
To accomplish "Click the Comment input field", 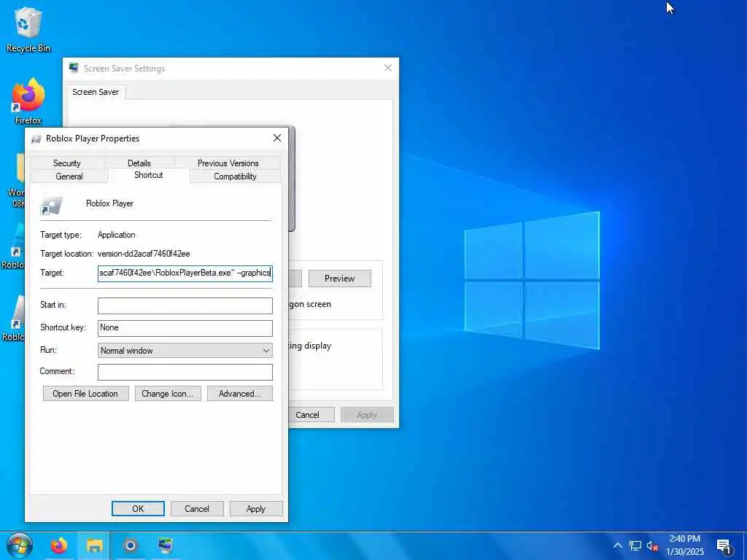I will point(185,373).
